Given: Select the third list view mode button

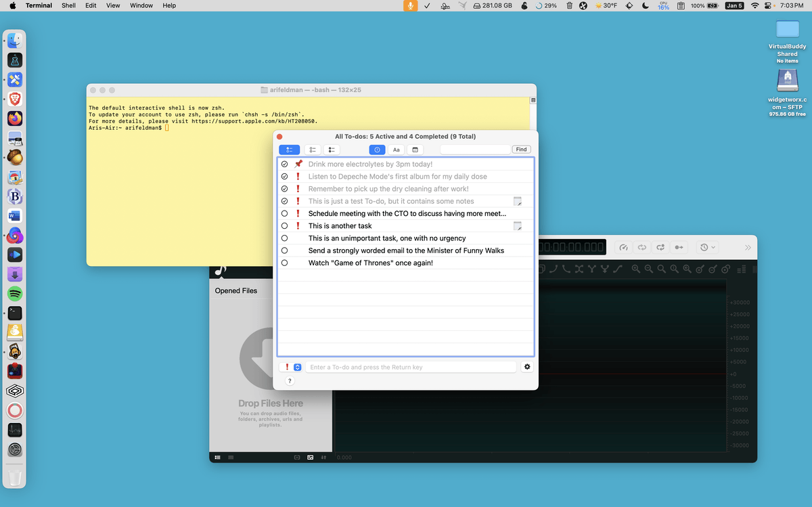Looking at the screenshot, I should pyautogui.click(x=332, y=150).
